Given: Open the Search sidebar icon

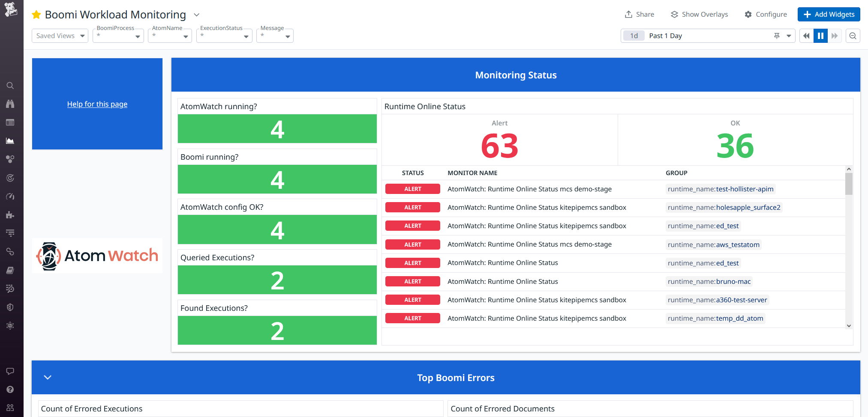Looking at the screenshot, I should [11, 85].
